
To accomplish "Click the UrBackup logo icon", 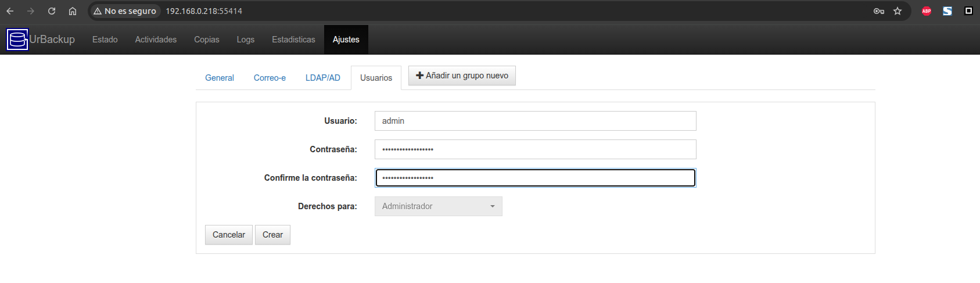I will pyautogui.click(x=17, y=40).
